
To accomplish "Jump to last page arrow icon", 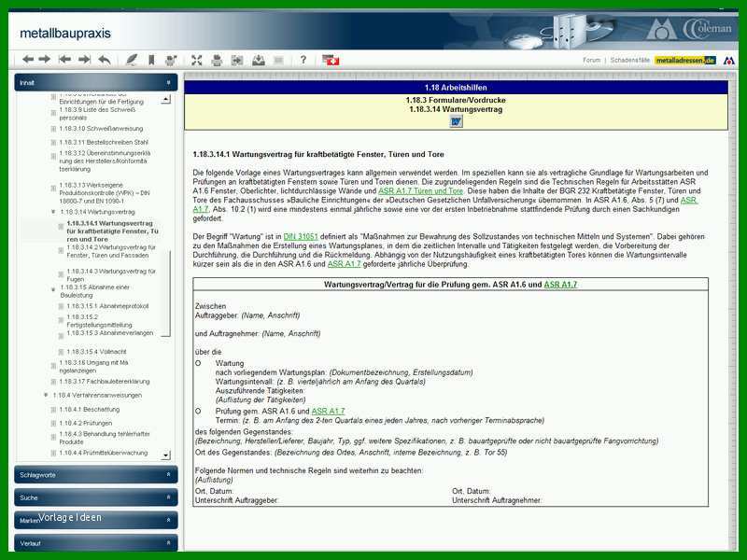I will point(84,60).
